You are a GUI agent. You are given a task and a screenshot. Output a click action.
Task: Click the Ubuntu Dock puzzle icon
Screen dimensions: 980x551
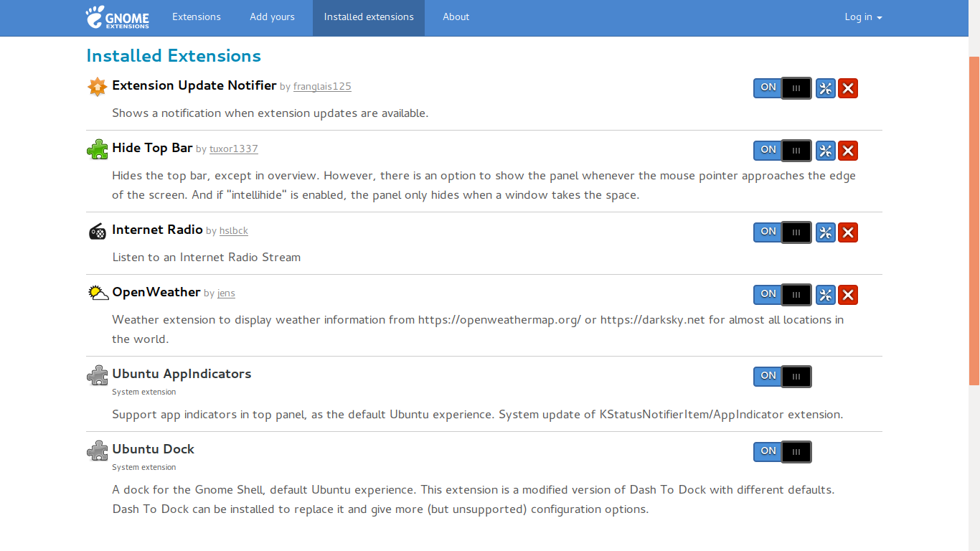(98, 451)
